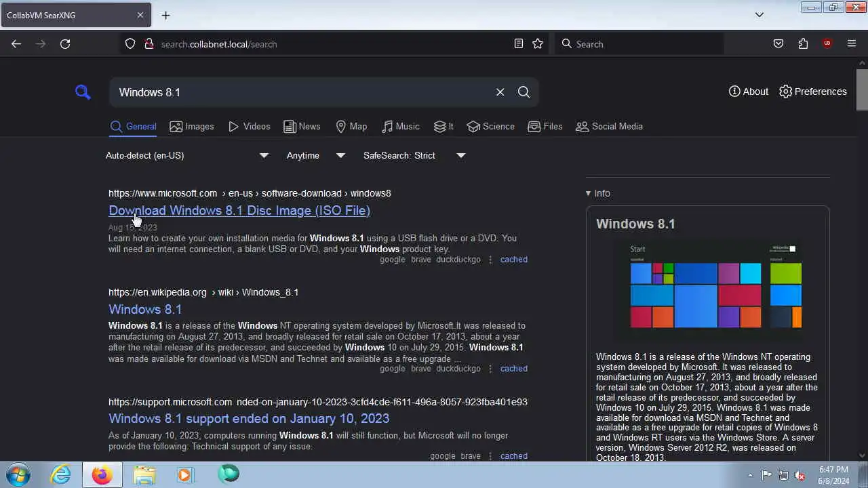Click the network tray icon
This screenshot has height=488, width=868.
(783, 475)
